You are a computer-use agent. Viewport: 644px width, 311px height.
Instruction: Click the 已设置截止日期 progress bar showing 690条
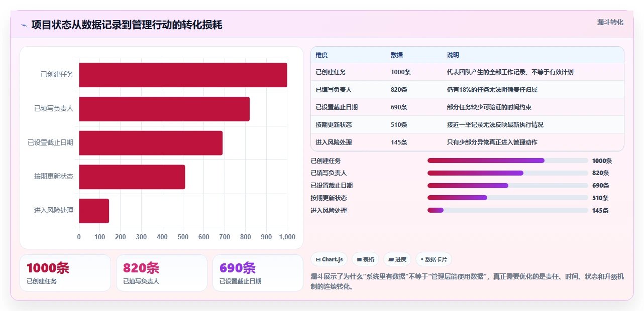[507, 186]
